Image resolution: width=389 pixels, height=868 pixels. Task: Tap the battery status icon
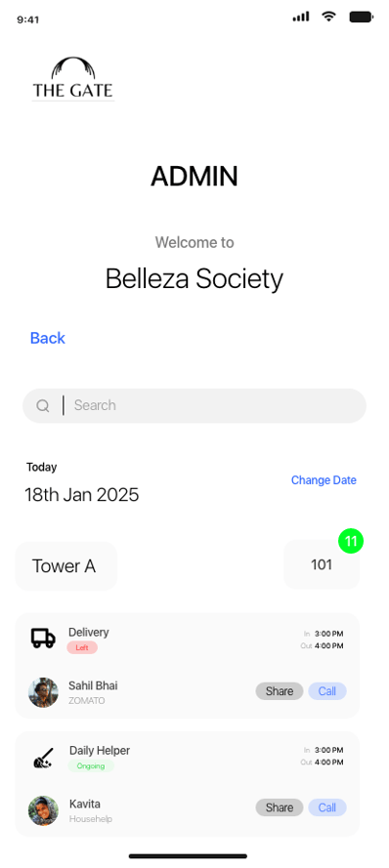pyautogui.click(x=362, y=18)
